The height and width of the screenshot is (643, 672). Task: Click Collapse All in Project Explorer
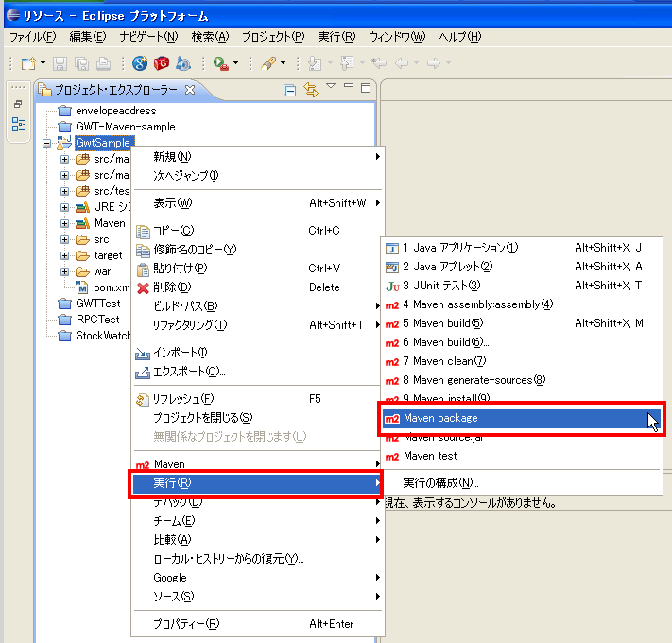point(290,90)
